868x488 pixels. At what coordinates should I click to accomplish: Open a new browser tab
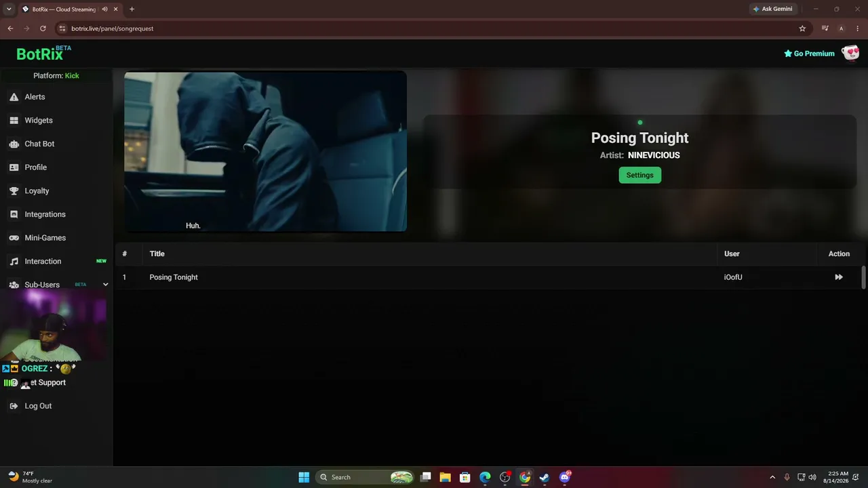point(132,9)
